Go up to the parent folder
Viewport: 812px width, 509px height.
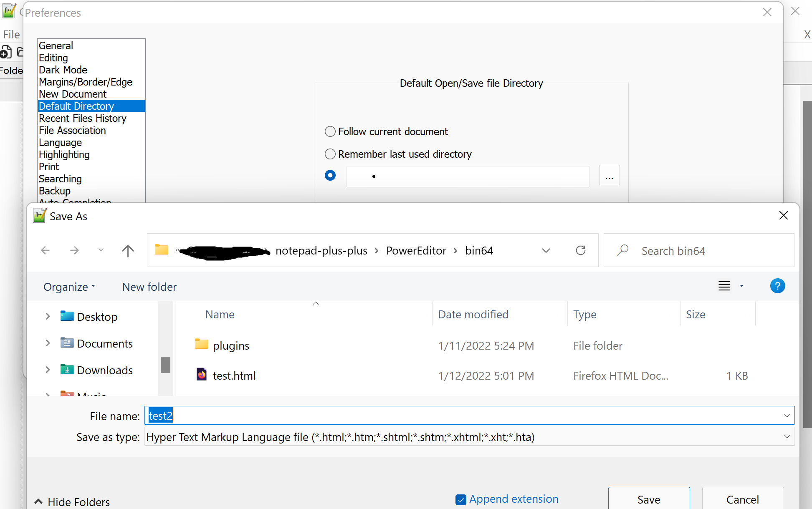click(128, 250)
